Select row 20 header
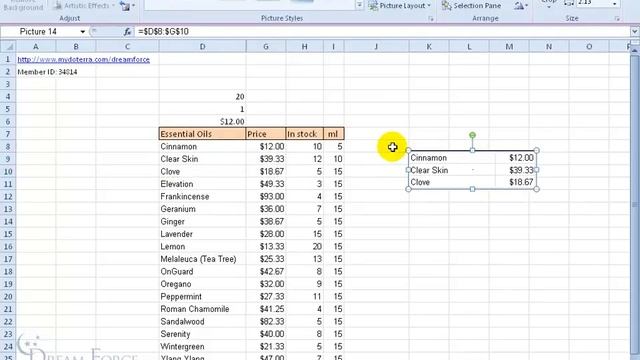The image size is (640, 360). 8,296
